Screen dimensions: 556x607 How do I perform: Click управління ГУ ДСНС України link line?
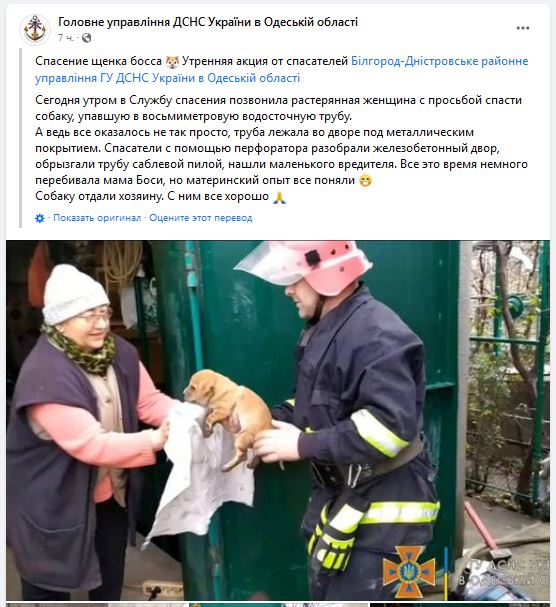pos(167,78)
